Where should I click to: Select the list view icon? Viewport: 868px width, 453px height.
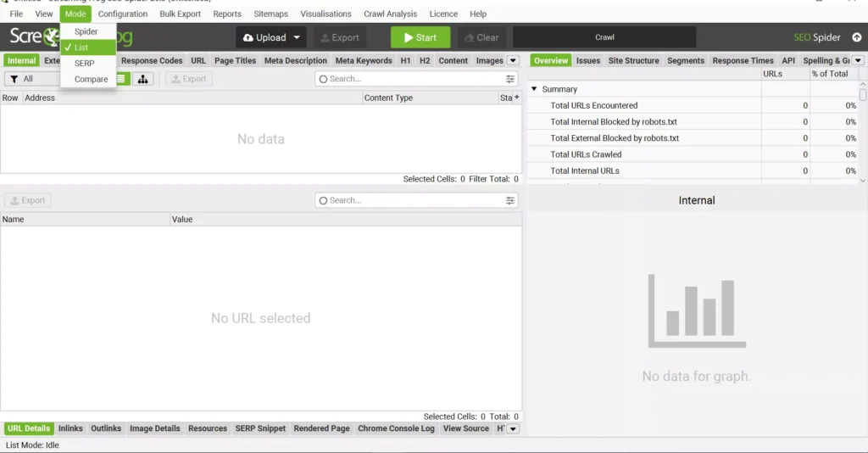[x=121, y=79]
